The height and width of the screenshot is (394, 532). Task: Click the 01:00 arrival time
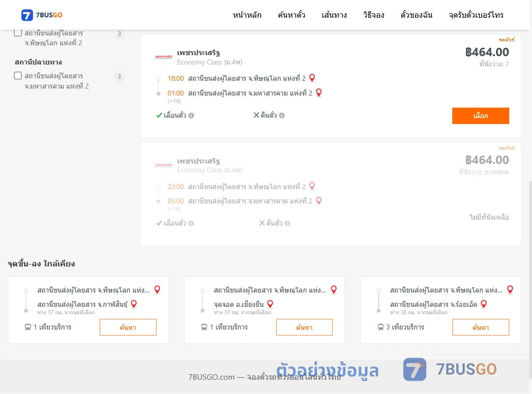tap(176, 93)
